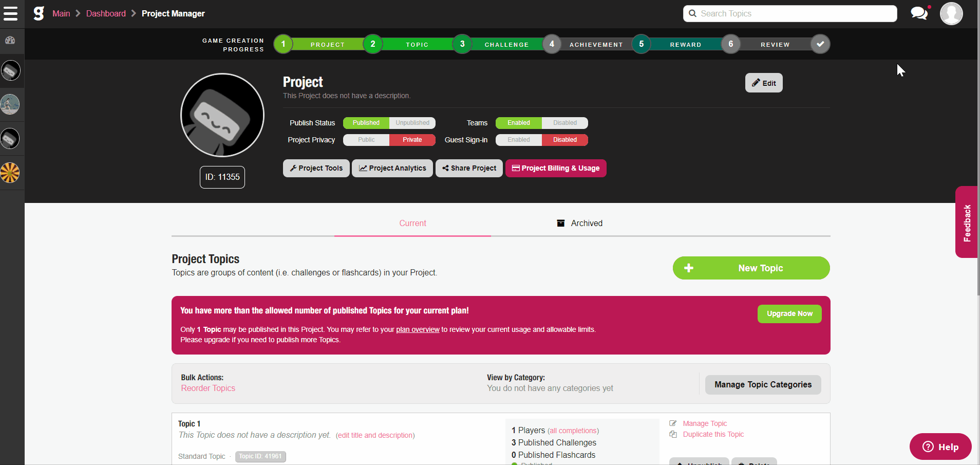This screenshot has height=465, width=980.
Task: Switch to the Current tab
Action: pyautogui.click(x=412, y=223)
